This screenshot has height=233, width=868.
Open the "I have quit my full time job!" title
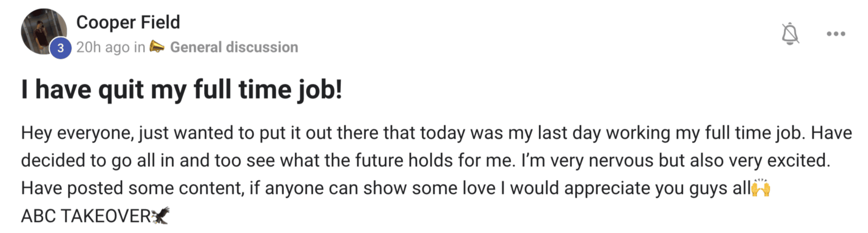pos(181,90)
